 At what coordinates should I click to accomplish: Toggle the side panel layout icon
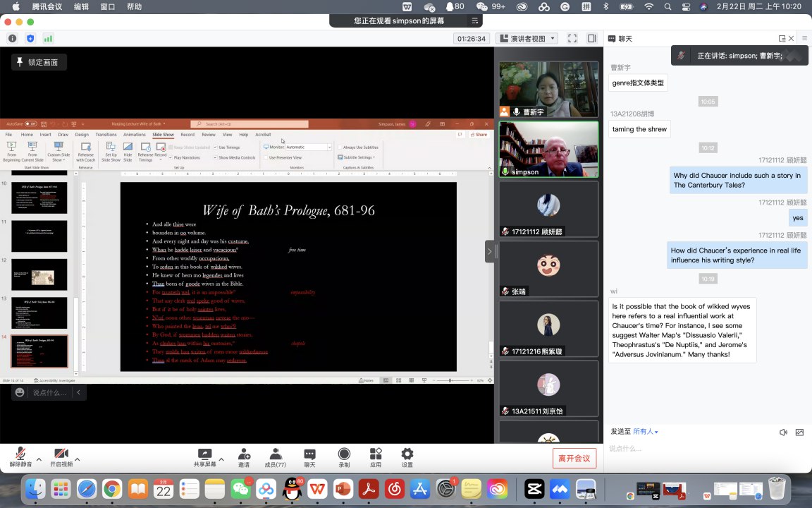(x=592, y=38)
